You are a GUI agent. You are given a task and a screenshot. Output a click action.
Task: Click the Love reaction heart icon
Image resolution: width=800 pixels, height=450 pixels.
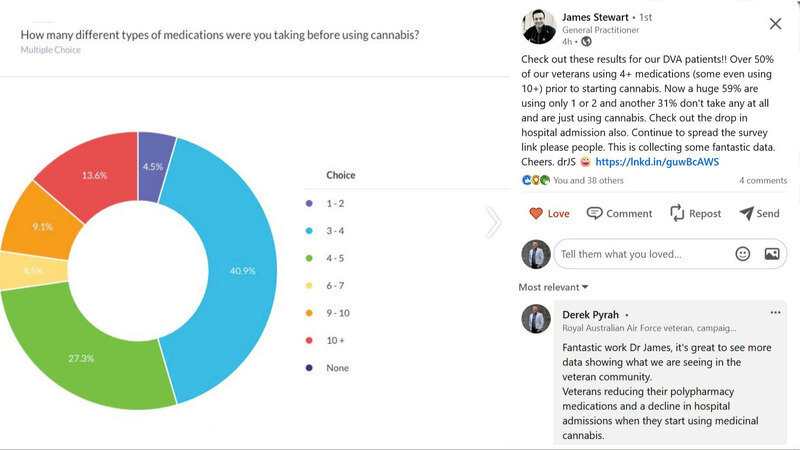535,213
